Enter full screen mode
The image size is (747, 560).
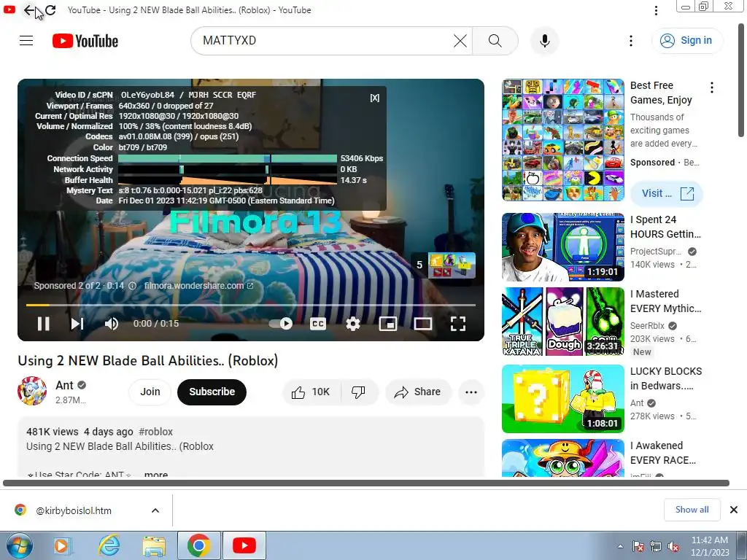click(x=458, y=324)
